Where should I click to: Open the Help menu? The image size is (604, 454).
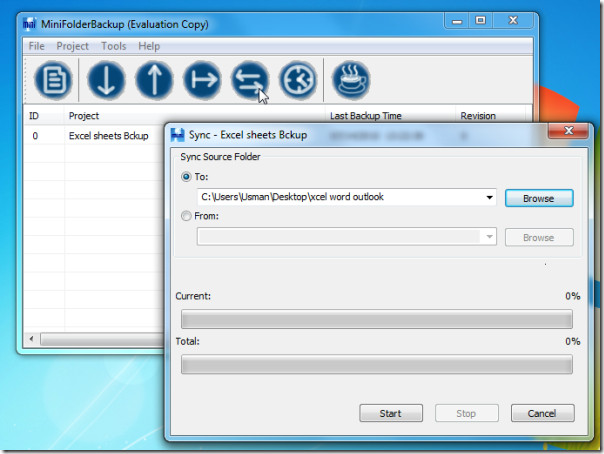[149, 46]
